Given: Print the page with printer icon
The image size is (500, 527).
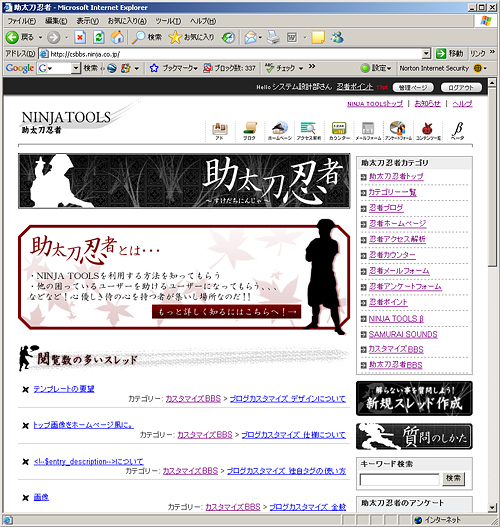Looking at the screenshot, I should point(274,37).
